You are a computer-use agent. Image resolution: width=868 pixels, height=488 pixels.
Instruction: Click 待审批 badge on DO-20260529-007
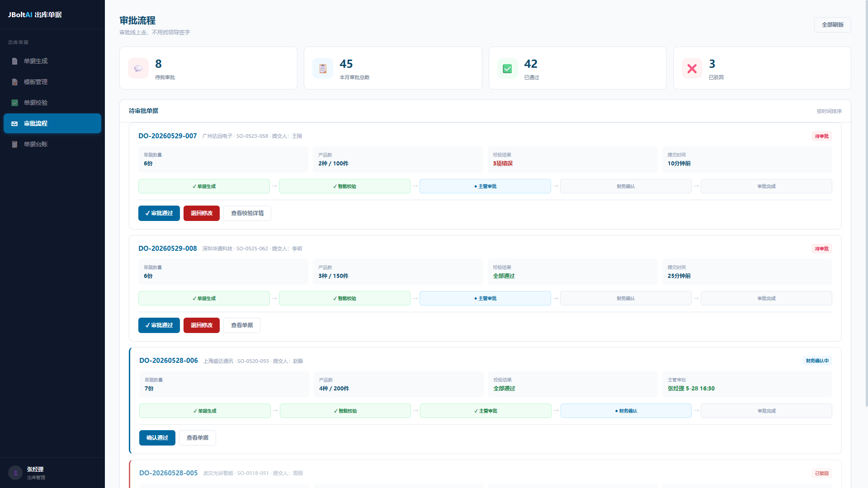pyautogui.click(x=822, y=136)
